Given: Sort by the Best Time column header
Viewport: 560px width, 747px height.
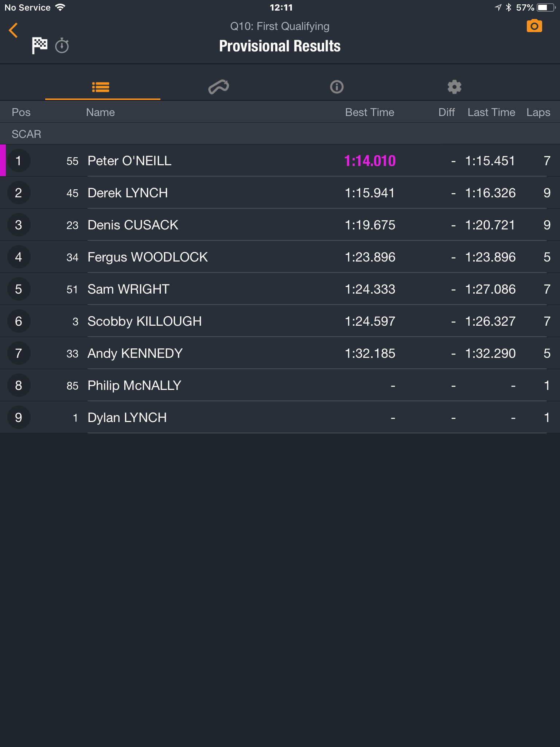Looking at the screenshot, I should [370, 112].
